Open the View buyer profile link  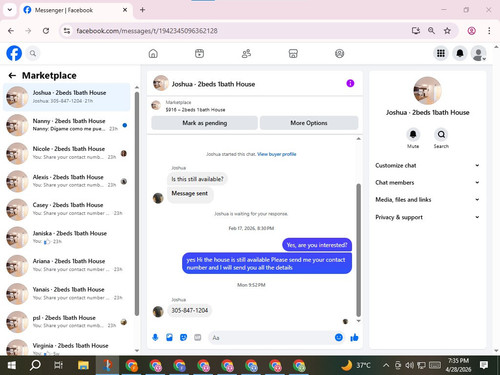(x=277, y=154)
